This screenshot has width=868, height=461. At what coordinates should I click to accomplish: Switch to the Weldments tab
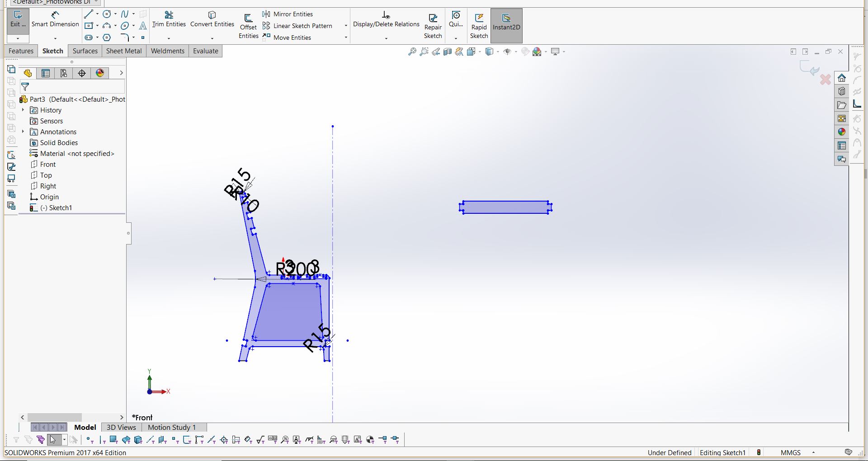point(167,51)
